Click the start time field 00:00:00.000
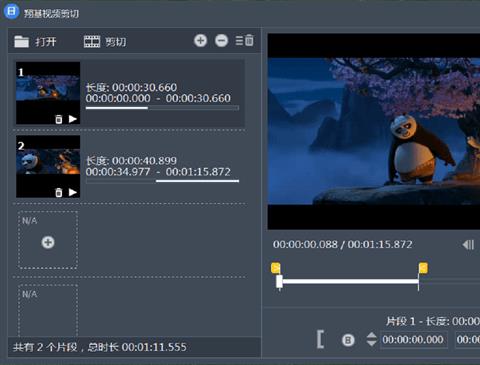 pos(413,340)
